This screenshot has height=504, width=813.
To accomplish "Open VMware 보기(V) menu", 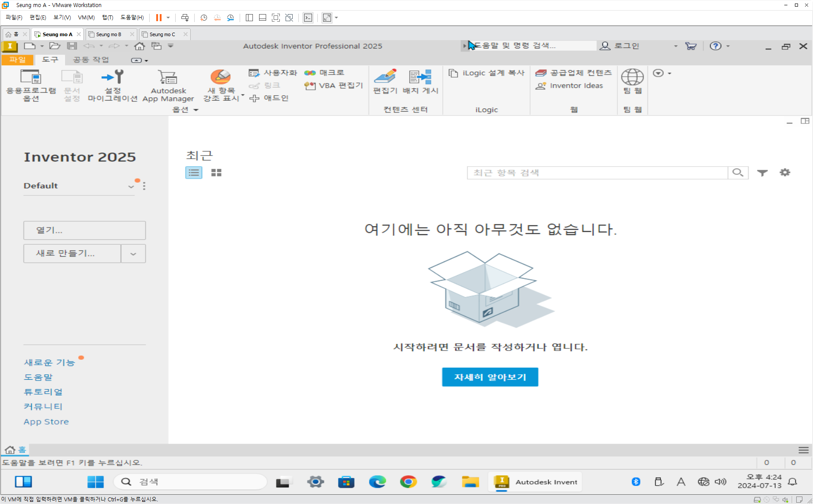I will pos(62,18).
